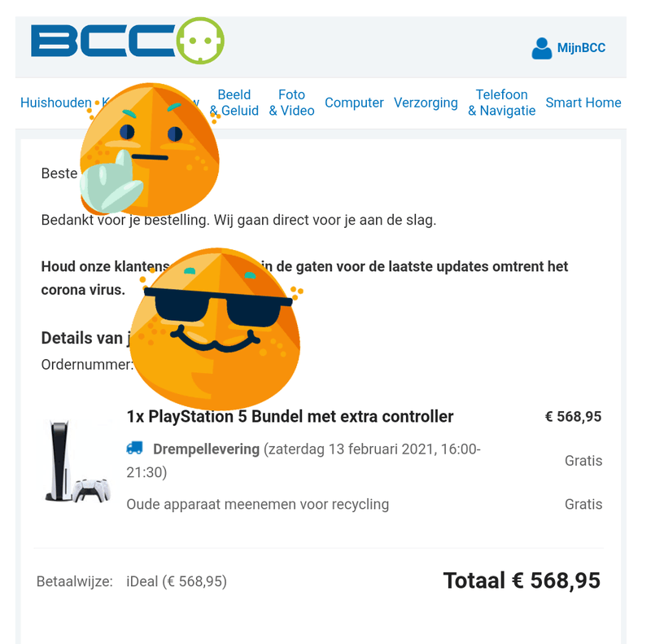This screenshot has height=644, width=651.
Task: Click the green power socket face icon
Action: (199, 41)
